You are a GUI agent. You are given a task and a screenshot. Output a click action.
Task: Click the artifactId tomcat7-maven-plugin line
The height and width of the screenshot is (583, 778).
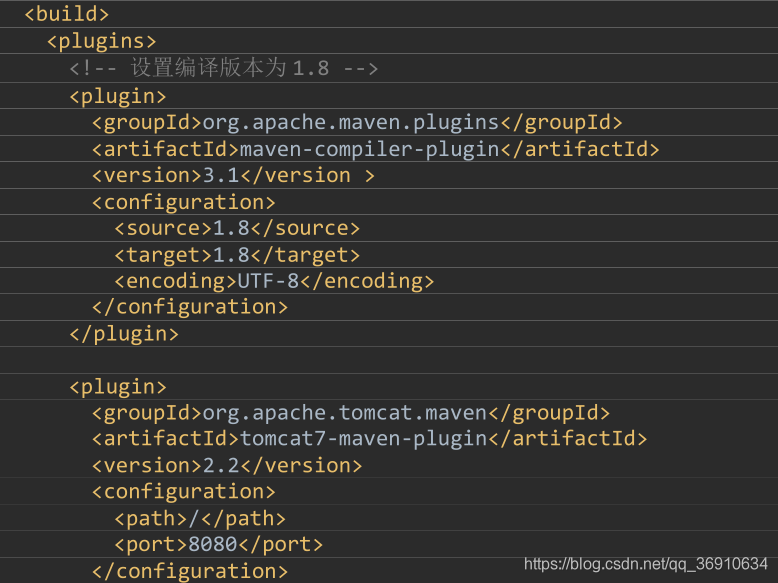[370, 439]
